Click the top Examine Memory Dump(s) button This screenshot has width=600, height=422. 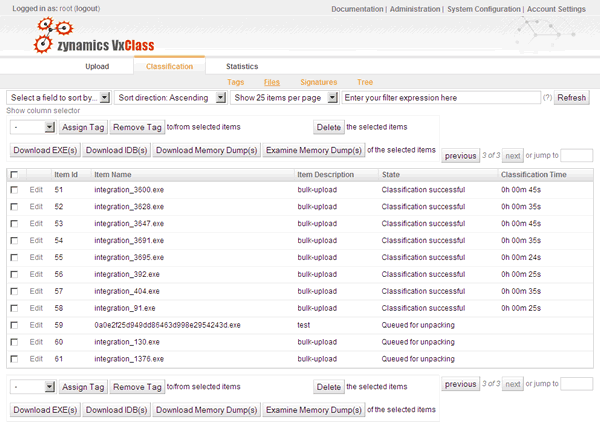click(313, 151)
